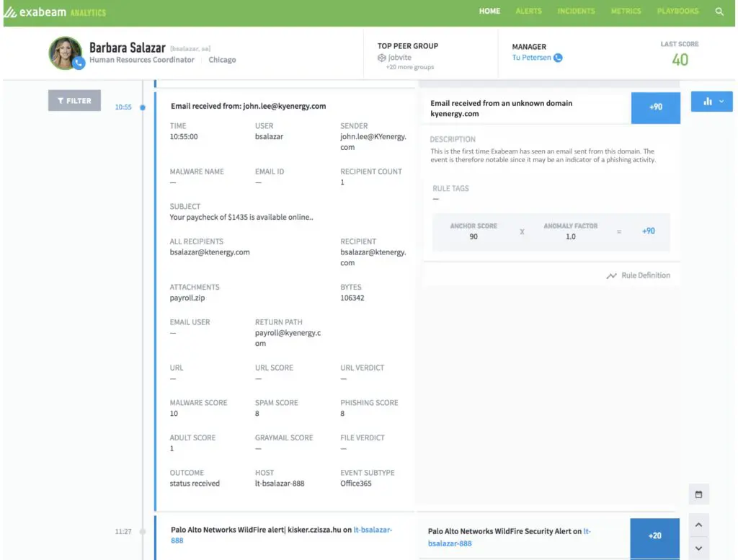This screenshot has width=738, height=560.
Task: Click phone icon next to Tu Petersen
Action: click(x=558, y=58)
